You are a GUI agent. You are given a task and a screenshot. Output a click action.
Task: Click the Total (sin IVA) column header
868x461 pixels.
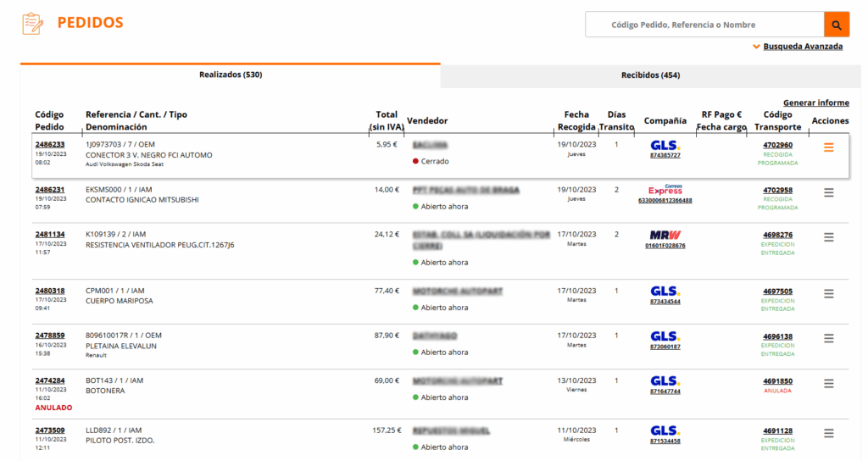pos(387,120)
